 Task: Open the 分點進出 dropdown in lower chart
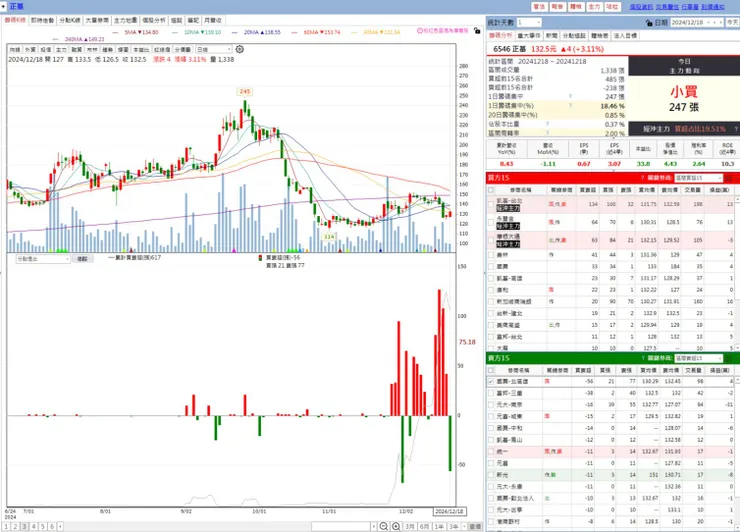43,259
